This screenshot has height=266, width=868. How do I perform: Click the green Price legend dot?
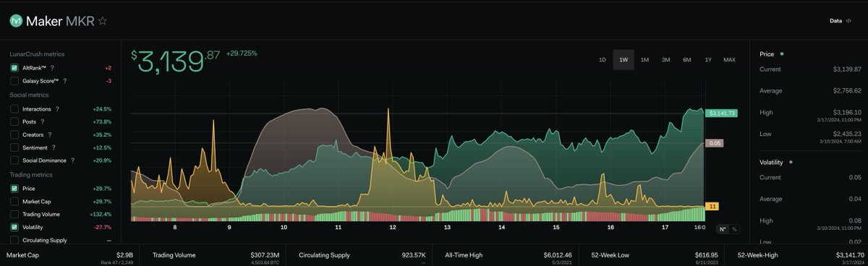pyautogui.click(x=782, y=54)
